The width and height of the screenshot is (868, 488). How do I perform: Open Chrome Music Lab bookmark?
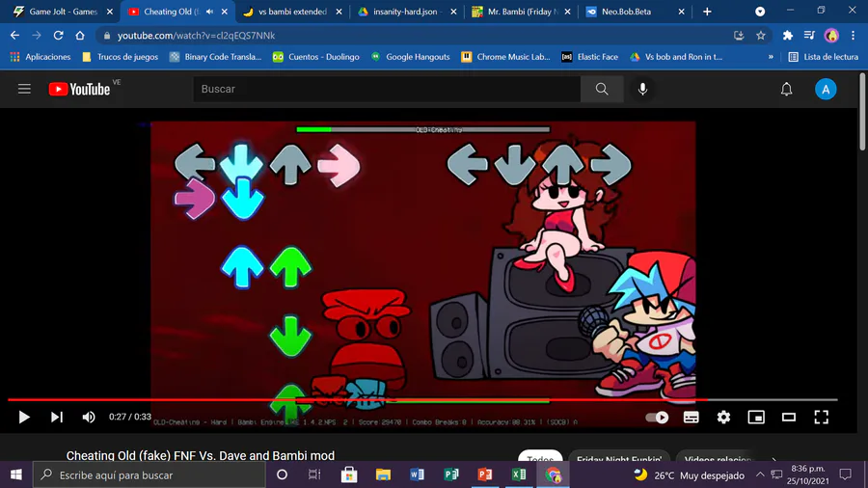coord(506,57)
